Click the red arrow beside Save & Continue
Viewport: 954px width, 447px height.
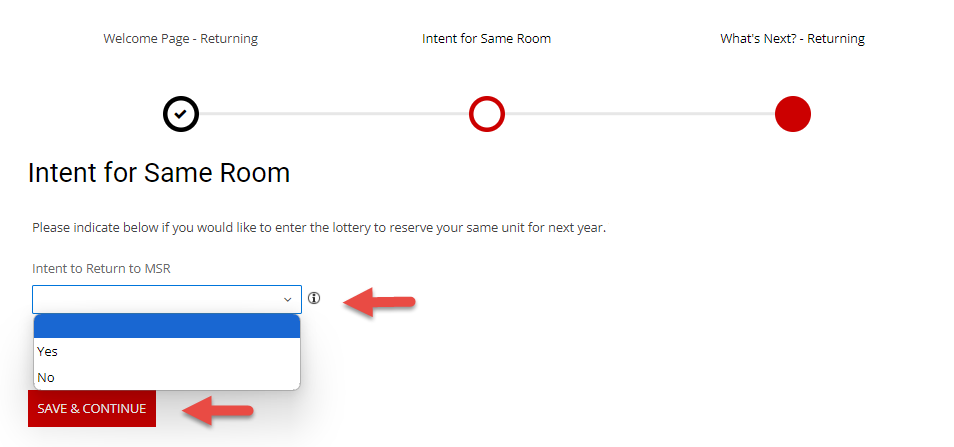[x=217, y=409]
